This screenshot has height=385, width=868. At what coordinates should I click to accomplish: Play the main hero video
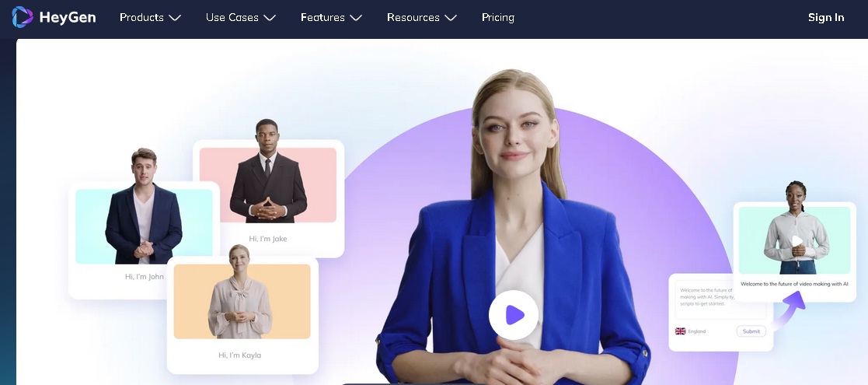coord(514,315)
